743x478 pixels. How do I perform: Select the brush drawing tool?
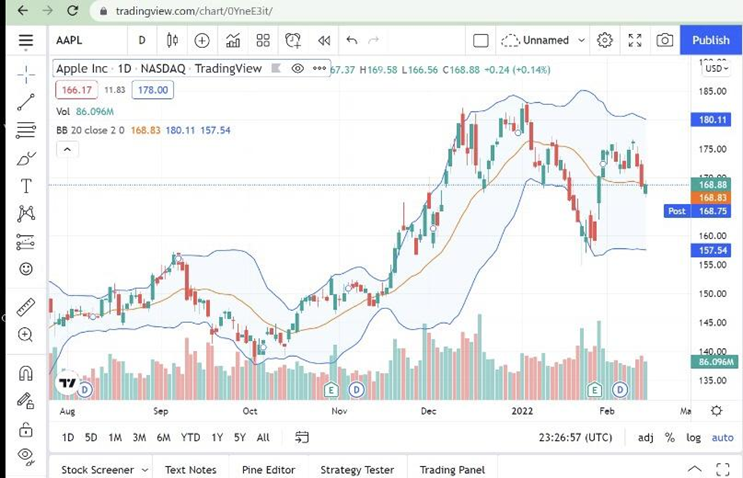(26, 158)
